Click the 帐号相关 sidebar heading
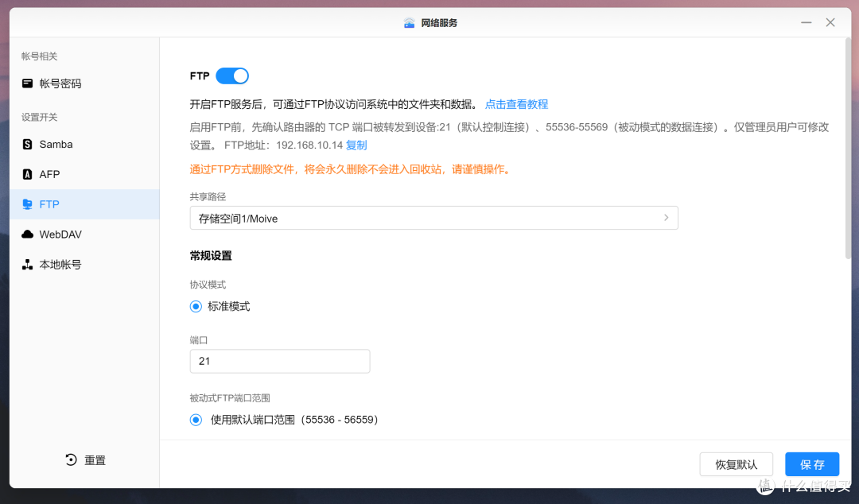Viewport: 859px width, 504px height. tap(40, 56)
